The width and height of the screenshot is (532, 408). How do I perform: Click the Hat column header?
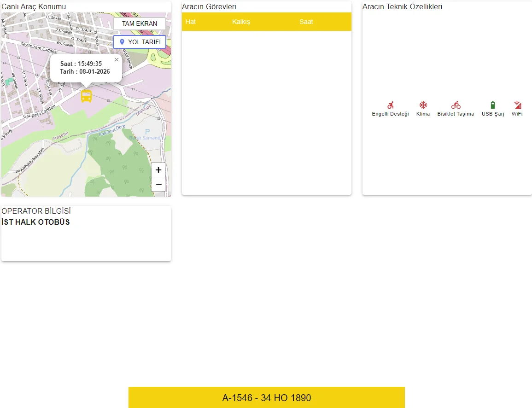(191, 22)
